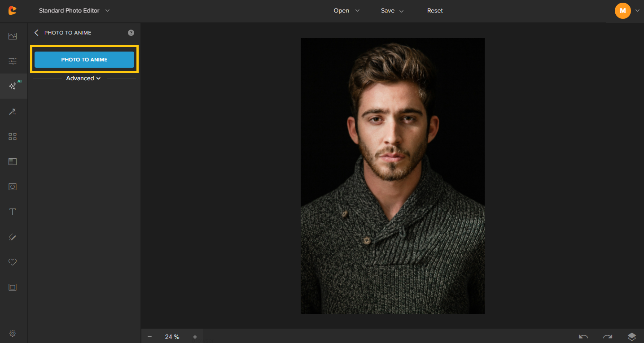Select the brush drawing tool icon
The width and height of the screenshot is (644, 343).
coord(13,237)
